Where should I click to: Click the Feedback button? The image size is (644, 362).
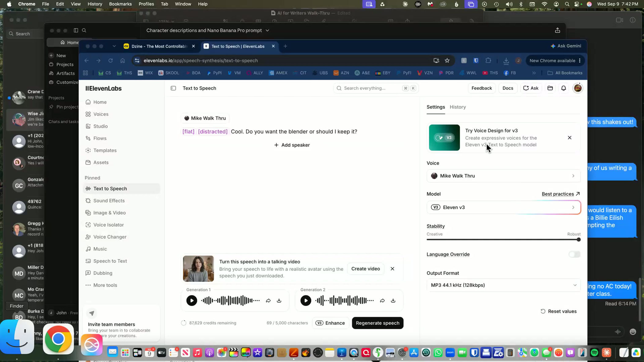pos(482,88)
